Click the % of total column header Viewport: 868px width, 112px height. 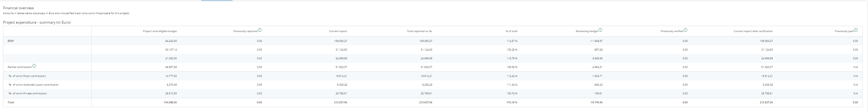[511, 31]
